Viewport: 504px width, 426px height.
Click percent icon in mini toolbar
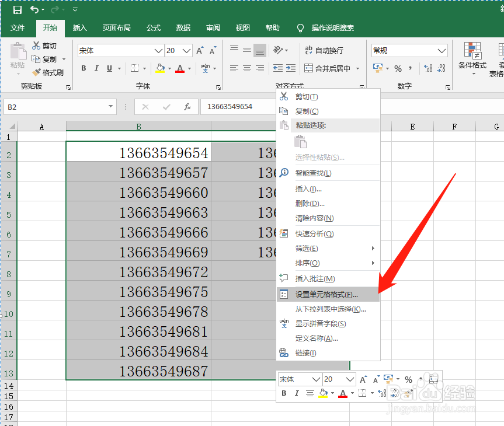408,380
